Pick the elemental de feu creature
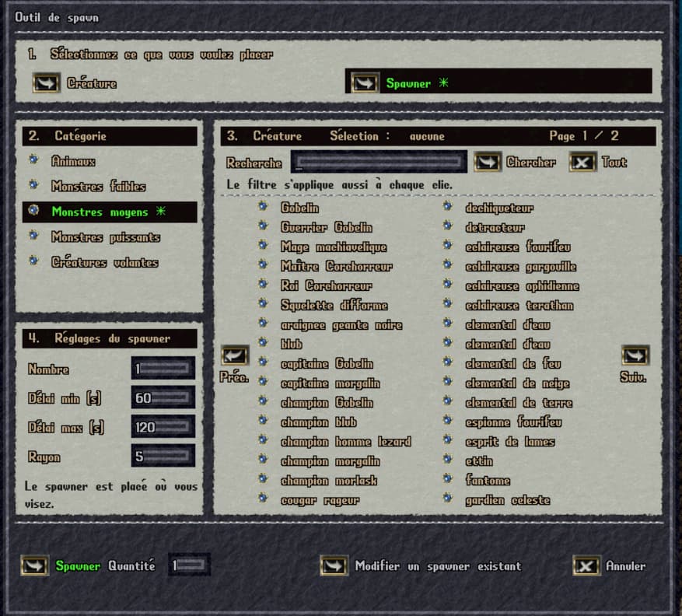The image size is (682, 616). pos(512,363)
